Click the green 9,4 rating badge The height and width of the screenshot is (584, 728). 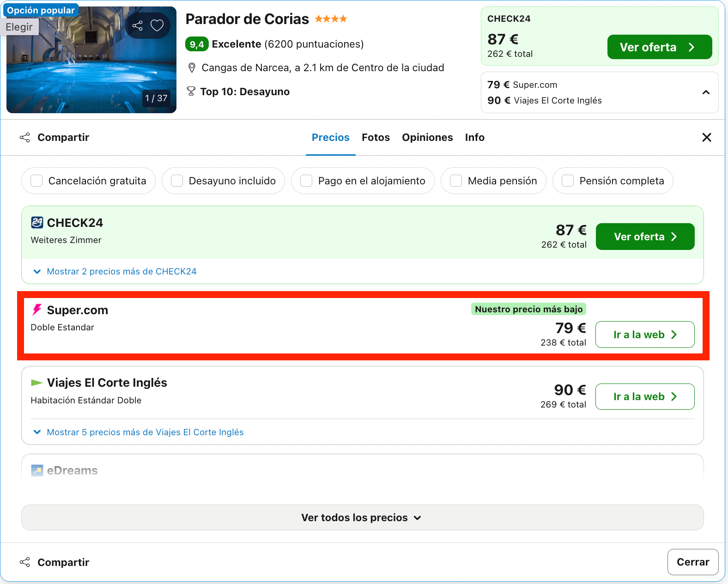coord(197,44)
